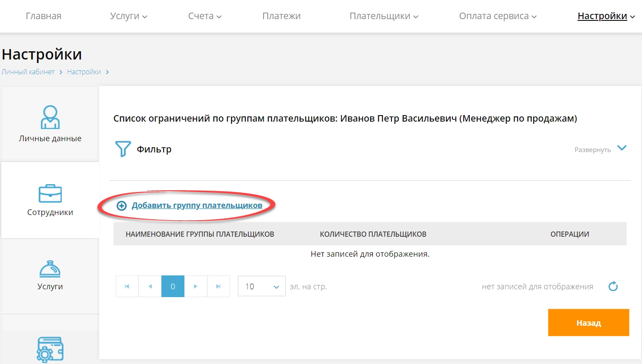This screenshot has height=364, width=642.
Task: Sort by Наименование группы плательщиков column
Action: (x=200, y=234)
